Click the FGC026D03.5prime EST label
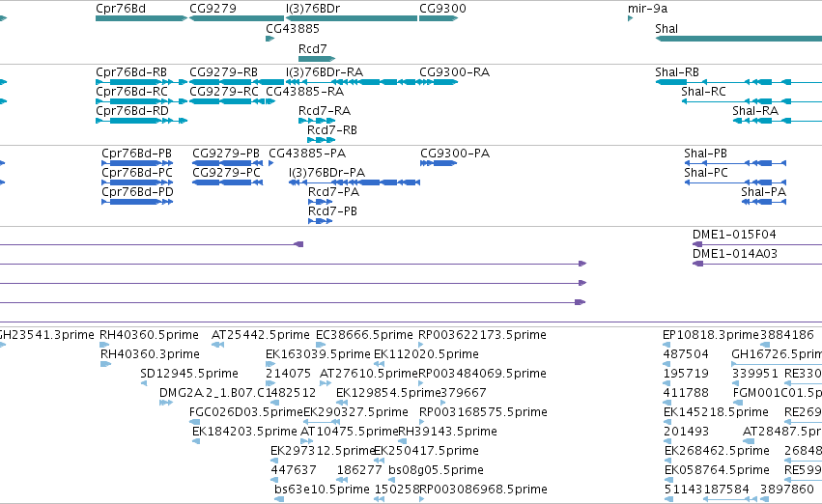The width and height of the screenshot is (822, 504). [x=246, y=413]
